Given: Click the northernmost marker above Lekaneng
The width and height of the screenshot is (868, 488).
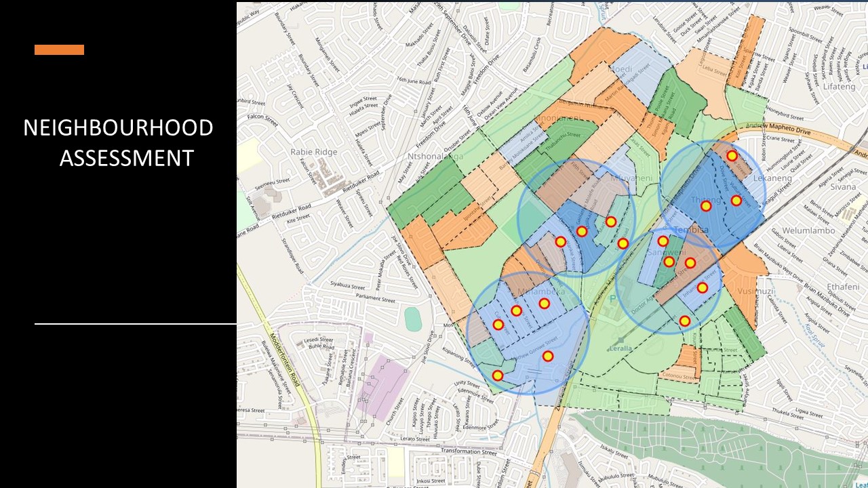Looking at the screenshot, I should click(732, 155).
